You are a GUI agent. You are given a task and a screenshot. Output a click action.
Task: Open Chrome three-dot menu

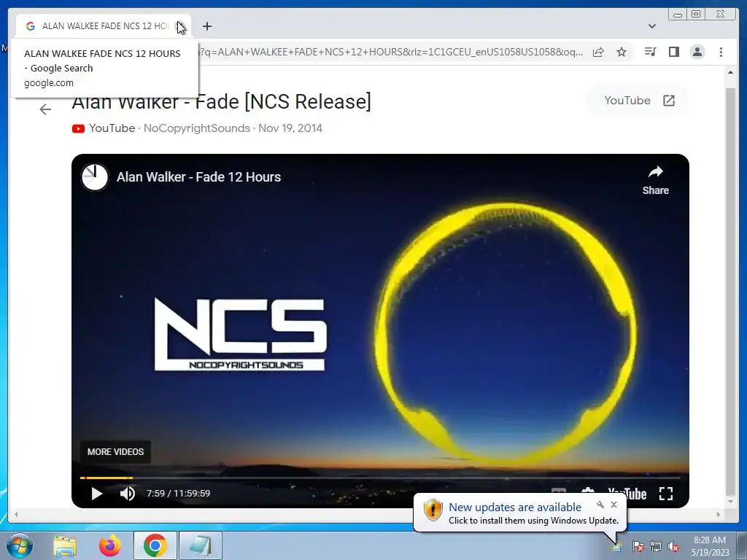721,52
